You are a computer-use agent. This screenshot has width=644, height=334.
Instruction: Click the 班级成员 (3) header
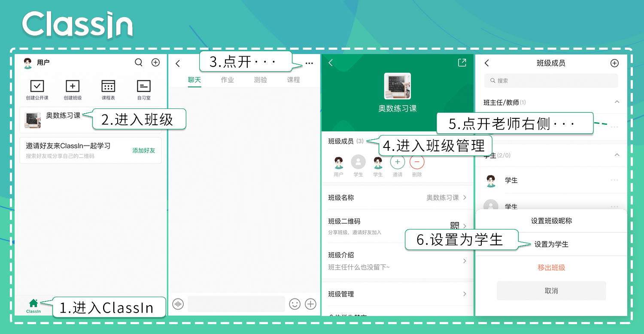point(346,141)
